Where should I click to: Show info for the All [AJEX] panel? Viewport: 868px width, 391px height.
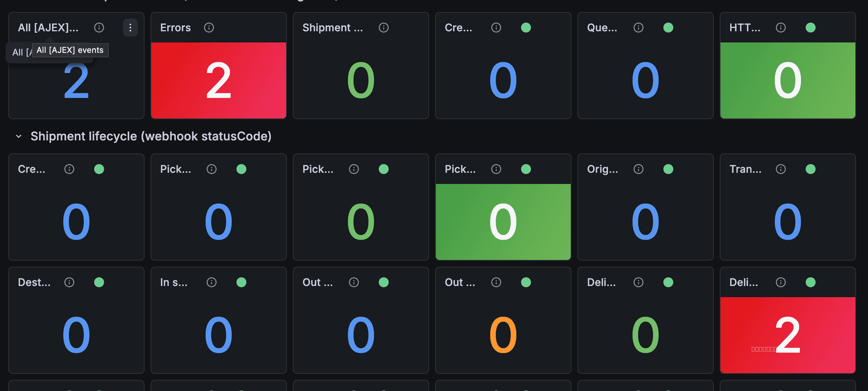point(99,28)
